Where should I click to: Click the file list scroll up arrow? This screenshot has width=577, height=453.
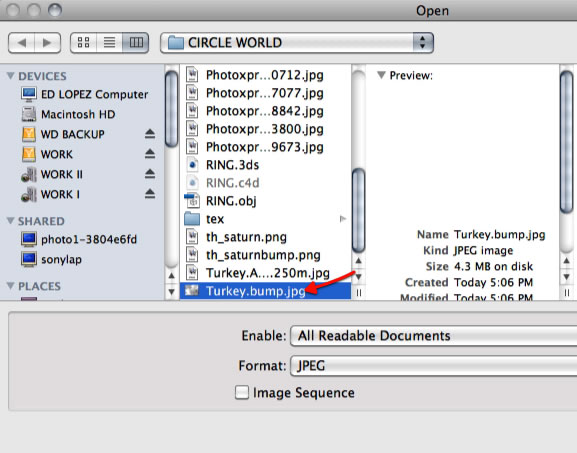click(x=359, y=261)
